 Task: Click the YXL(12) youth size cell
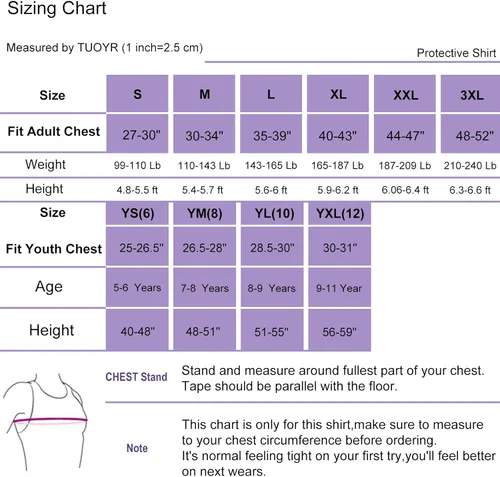340,213
